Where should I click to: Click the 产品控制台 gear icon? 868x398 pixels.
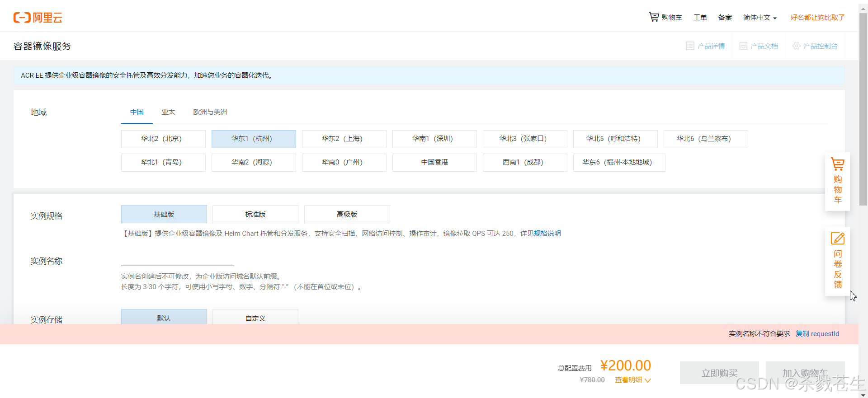point(796,46)
